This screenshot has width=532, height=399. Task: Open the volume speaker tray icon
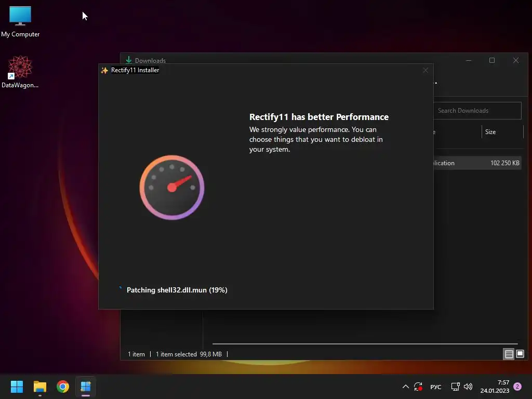click(468, 387)
